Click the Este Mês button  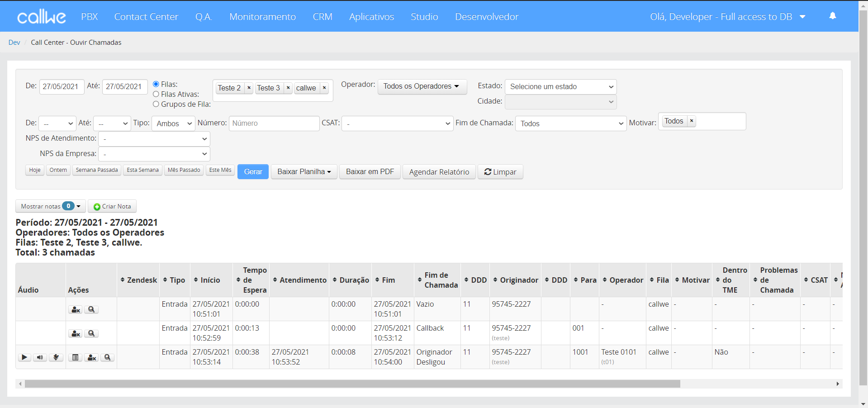pyautogui.click(x=220, y=170)
